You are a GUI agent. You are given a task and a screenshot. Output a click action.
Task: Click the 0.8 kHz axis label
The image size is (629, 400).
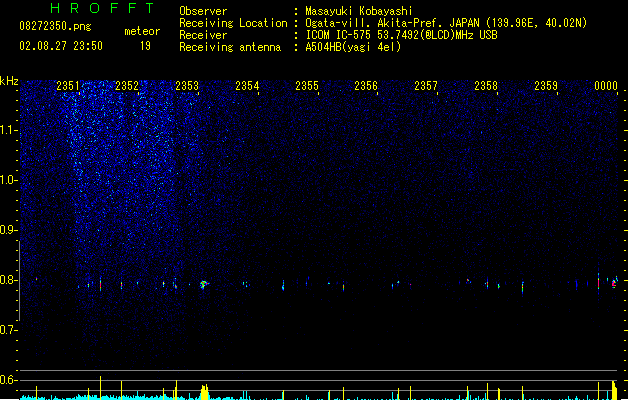[x=8, y=280]
